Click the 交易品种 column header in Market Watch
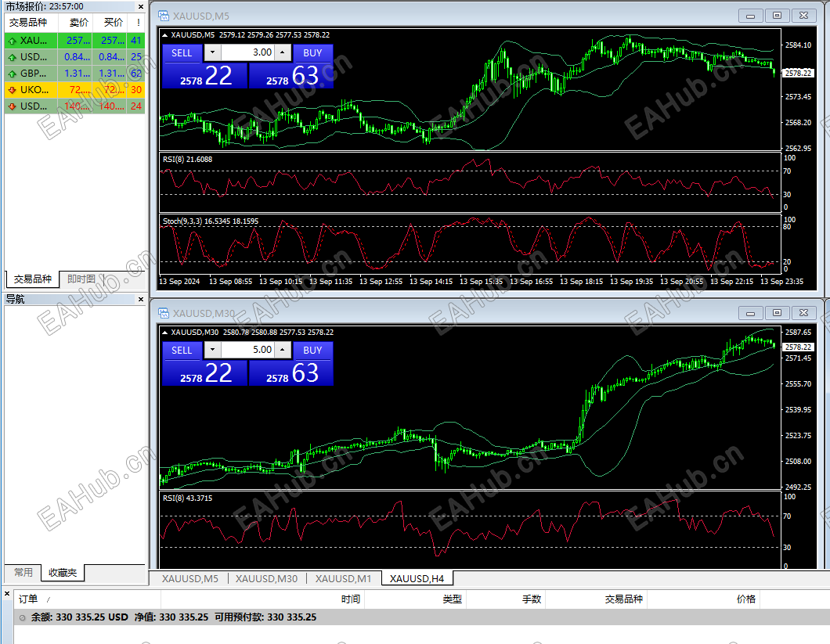The width and height of the screenshot is (830, 644). pyautogui.click(x=31, y=22)
